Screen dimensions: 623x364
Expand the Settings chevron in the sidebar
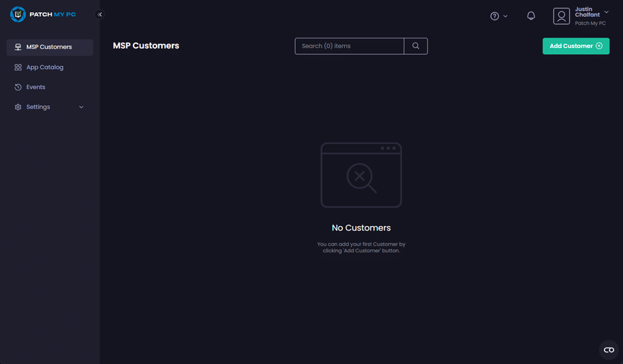81,107
